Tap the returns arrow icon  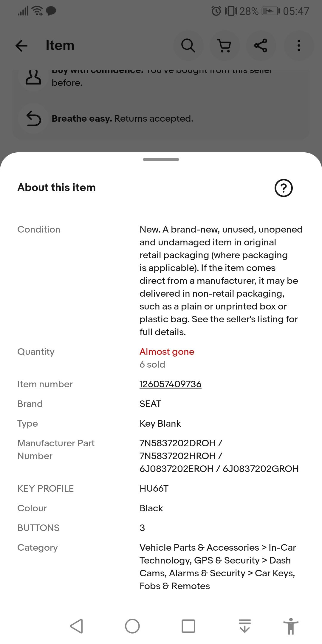click(x=33, y=118)
